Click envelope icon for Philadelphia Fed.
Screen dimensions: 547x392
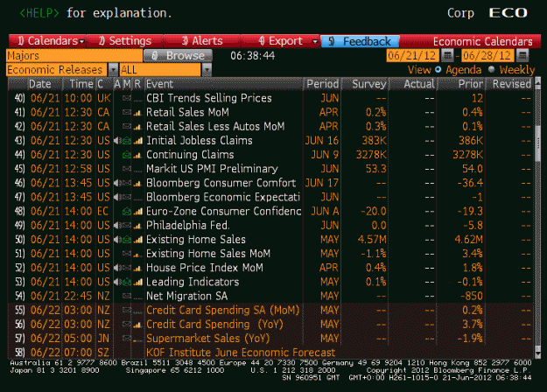click(127, 225)
